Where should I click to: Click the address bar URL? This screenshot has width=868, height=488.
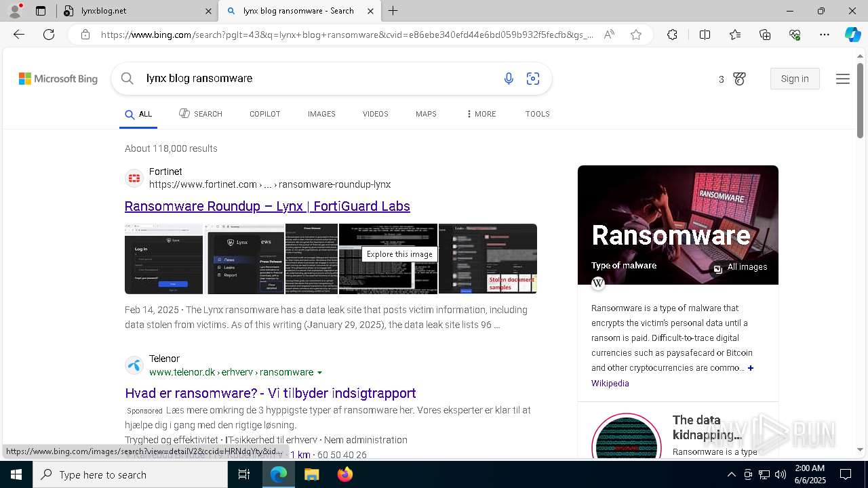(347, 35)
